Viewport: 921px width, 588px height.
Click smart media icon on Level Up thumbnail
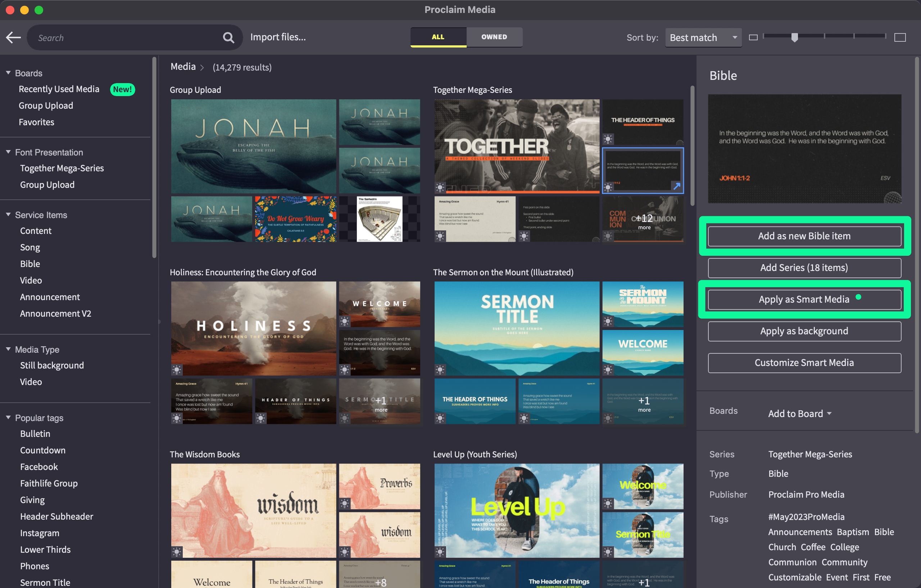tap(440, 552)
